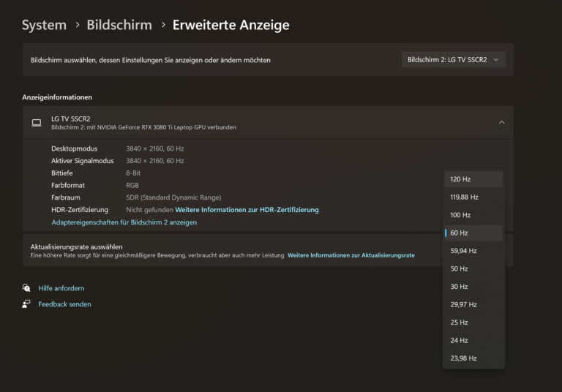Click Hilfe anfordern link
This screenshot has width=562, height=392.
61,288
